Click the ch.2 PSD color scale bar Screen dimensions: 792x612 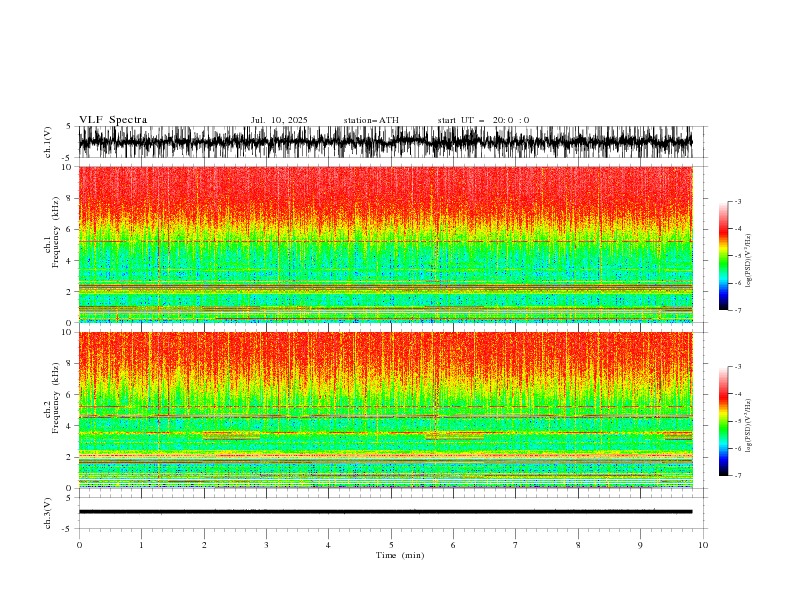point(724,421)
